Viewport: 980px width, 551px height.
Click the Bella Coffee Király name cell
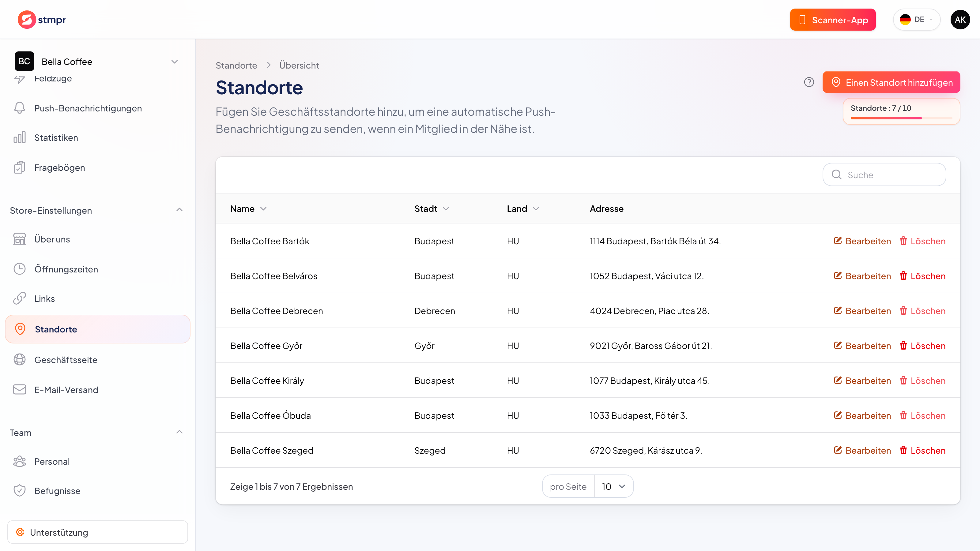(267, 380)
